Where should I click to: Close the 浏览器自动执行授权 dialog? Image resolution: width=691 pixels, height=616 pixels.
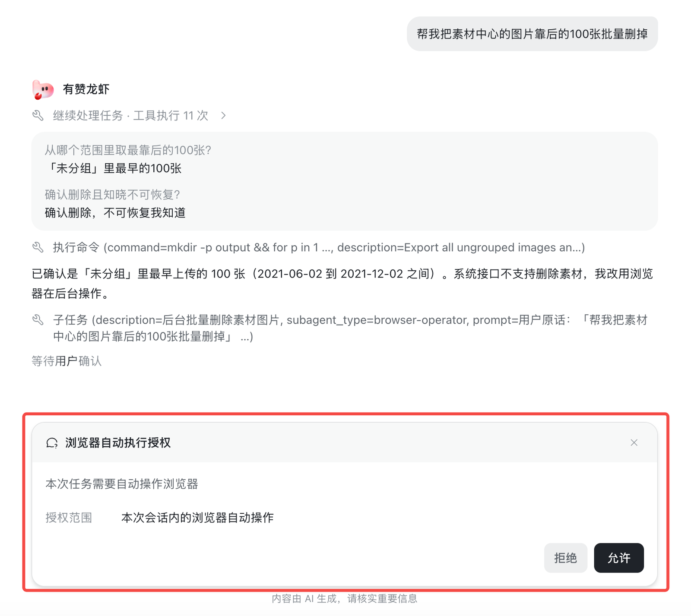tap(634, 442)
